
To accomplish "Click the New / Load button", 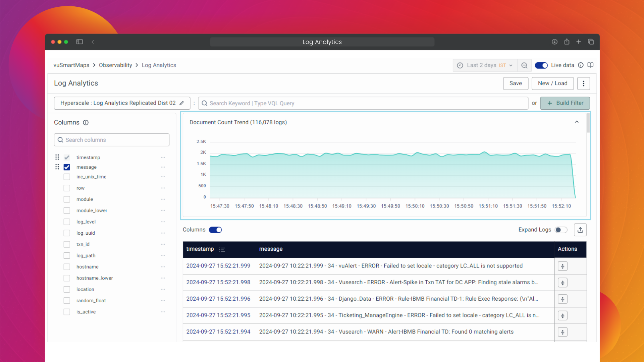I will pos(552,83).
